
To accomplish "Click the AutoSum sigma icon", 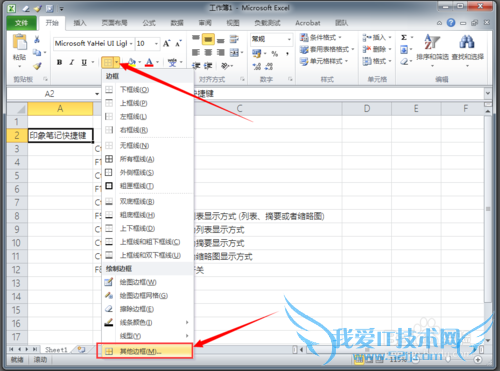I will click(x=404, y=37).
